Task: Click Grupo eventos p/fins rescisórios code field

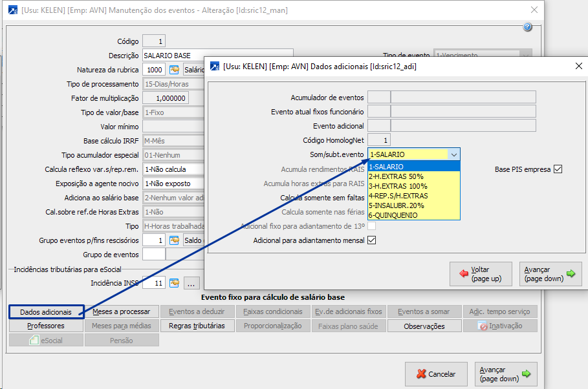Action: 154,240
